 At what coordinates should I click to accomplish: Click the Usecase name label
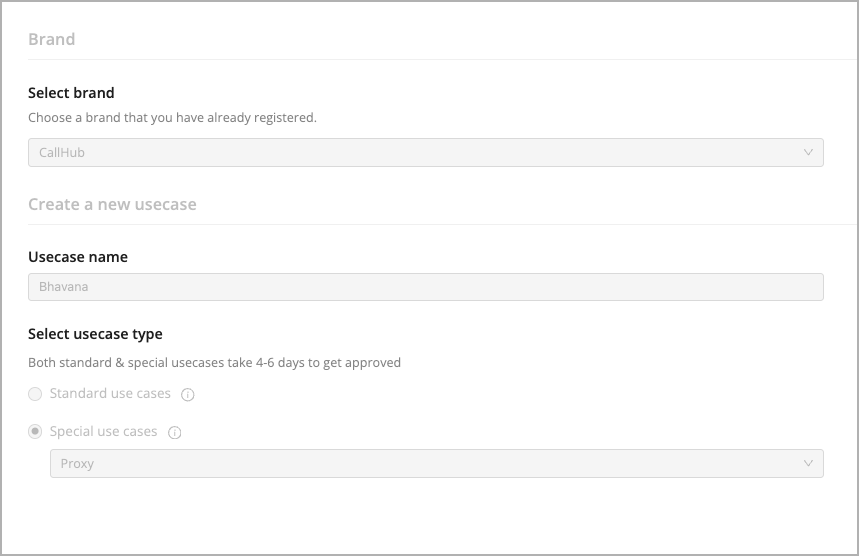click(x=78, y=257)
